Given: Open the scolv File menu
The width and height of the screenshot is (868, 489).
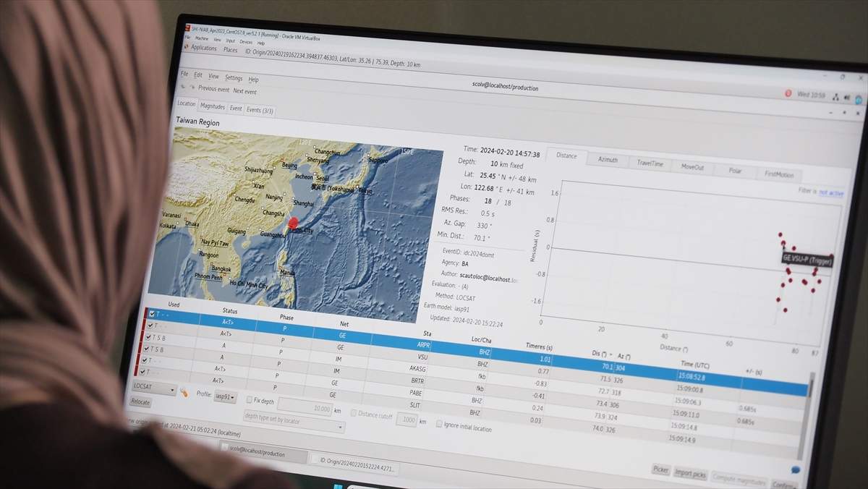Looking at the screenshot, I should click(184, 74).
